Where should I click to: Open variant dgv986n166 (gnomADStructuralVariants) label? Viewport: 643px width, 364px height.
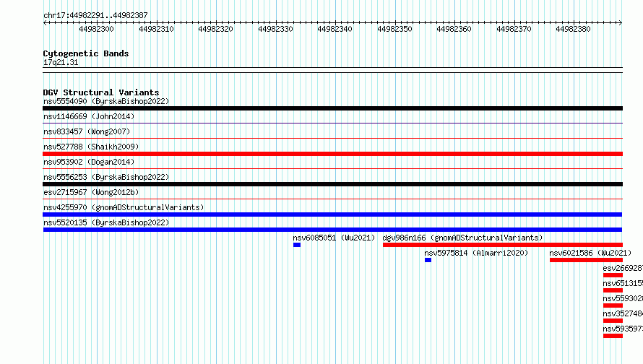coord(462,238)
